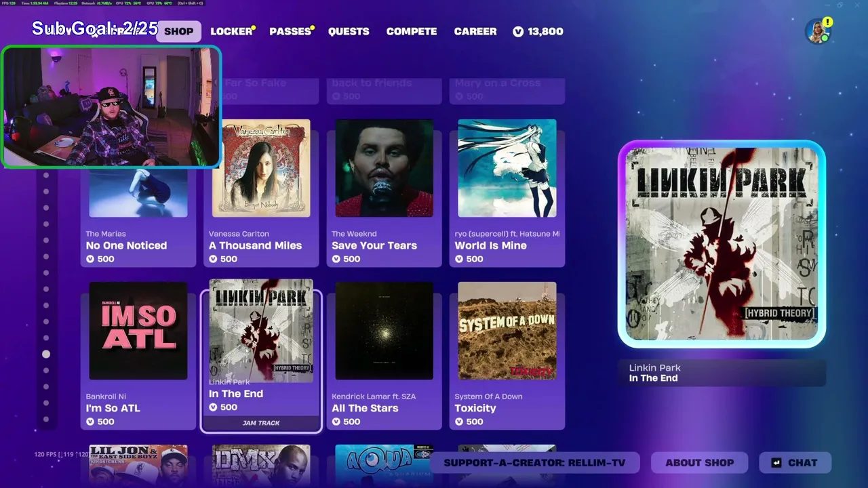Click the V-Bucks icon on All The Stars' price
The image size is (868, 488).
336,422
